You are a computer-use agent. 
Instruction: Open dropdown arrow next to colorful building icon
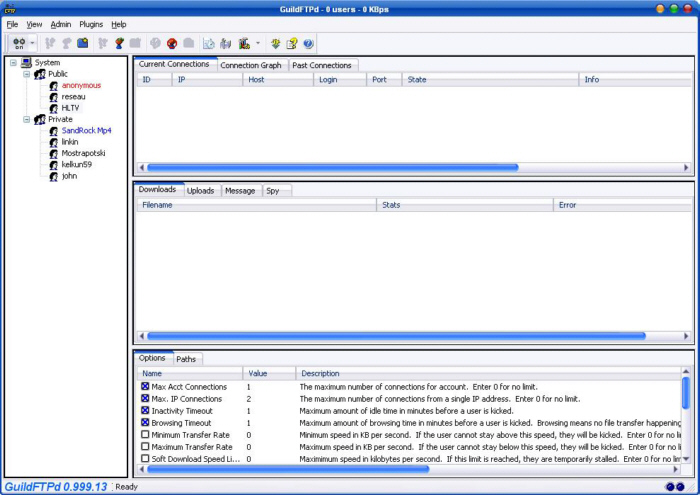(x=258, y=43)
